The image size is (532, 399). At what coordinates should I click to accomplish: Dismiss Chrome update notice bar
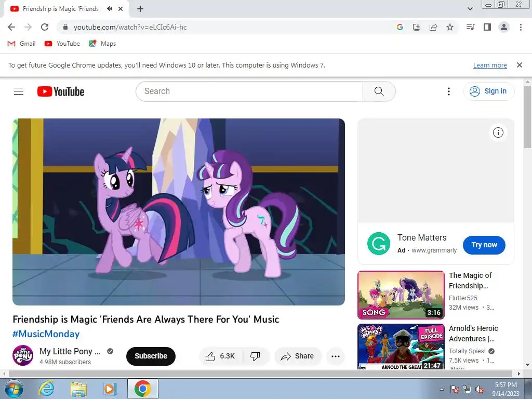[x=519, y=65]
